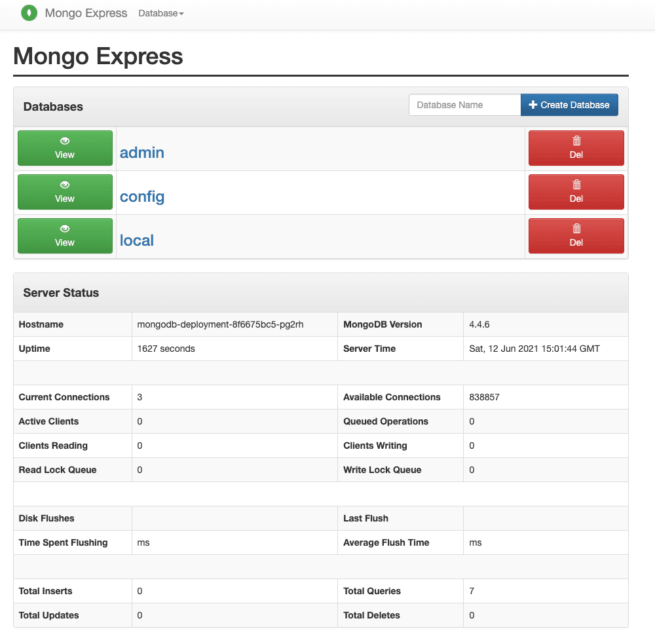Image resolution: width=655 pixels, height=644 pixels.
Task: Open the admin database
Action: coord(141,153)
